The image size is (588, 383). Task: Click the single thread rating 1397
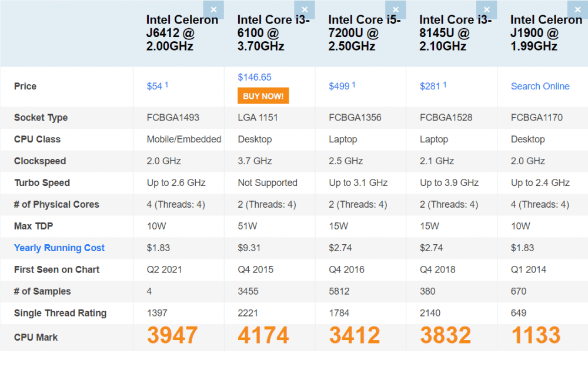tap(157, 313)
